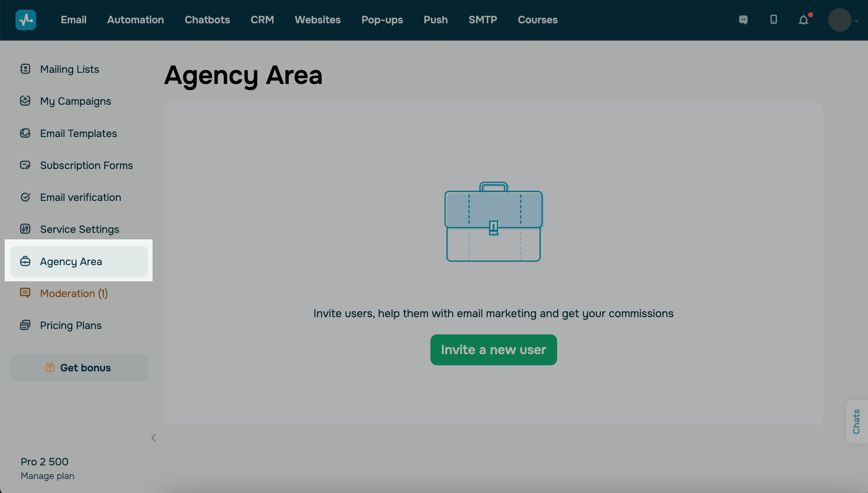Click Invite a new user button

click(493, 350)
